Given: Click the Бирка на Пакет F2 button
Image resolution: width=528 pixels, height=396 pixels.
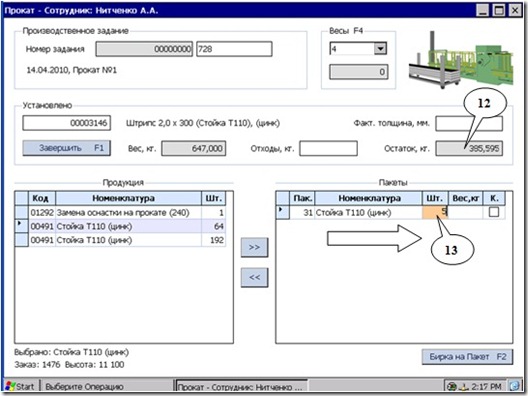Looking at the screenshot, I should click(467, 357).
